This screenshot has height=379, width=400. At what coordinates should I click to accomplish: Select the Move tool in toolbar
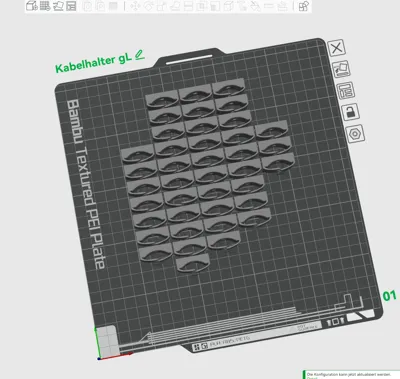pos(135,6)
